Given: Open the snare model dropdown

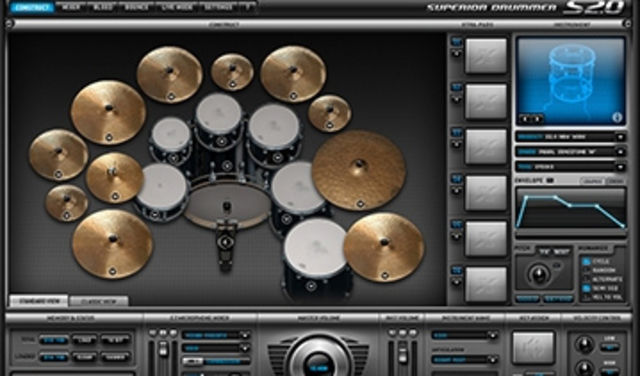Looking at the screenshot, I should (x=570, y=152).
